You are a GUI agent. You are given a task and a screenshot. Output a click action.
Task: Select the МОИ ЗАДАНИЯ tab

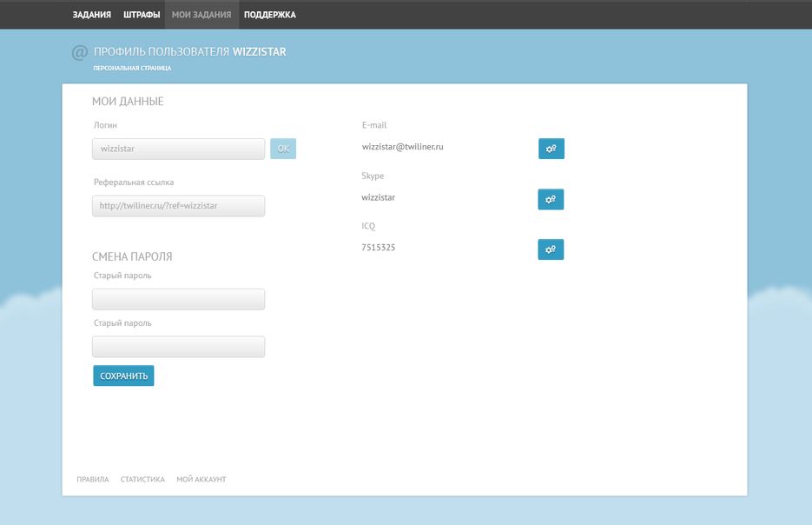point(201,15)
